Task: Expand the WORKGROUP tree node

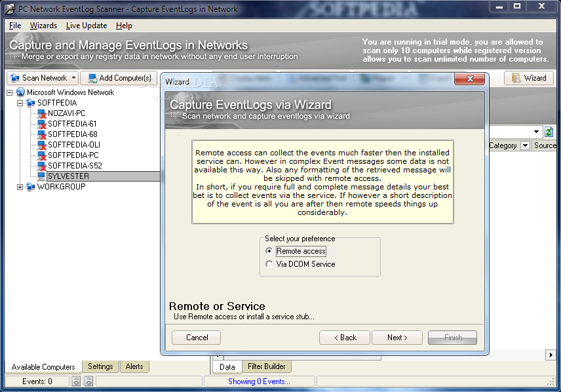Action: pyautogui.click(x=20, y=187)
